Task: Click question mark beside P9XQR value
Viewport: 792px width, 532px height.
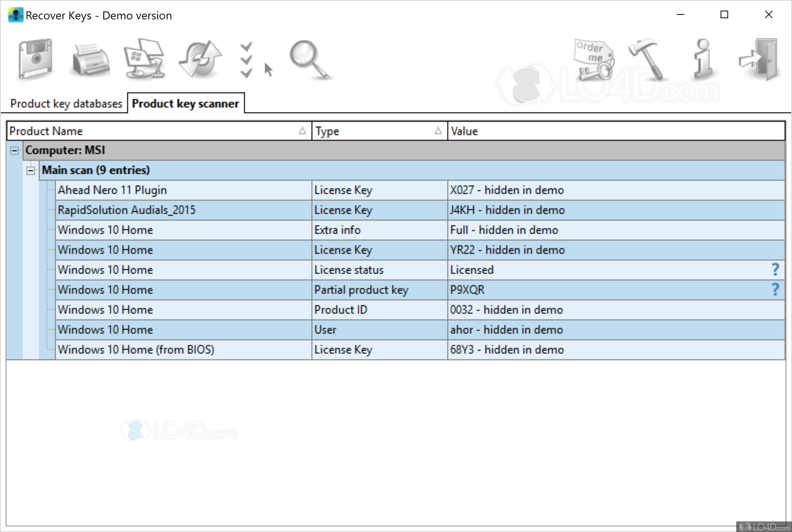Action: 775,290
